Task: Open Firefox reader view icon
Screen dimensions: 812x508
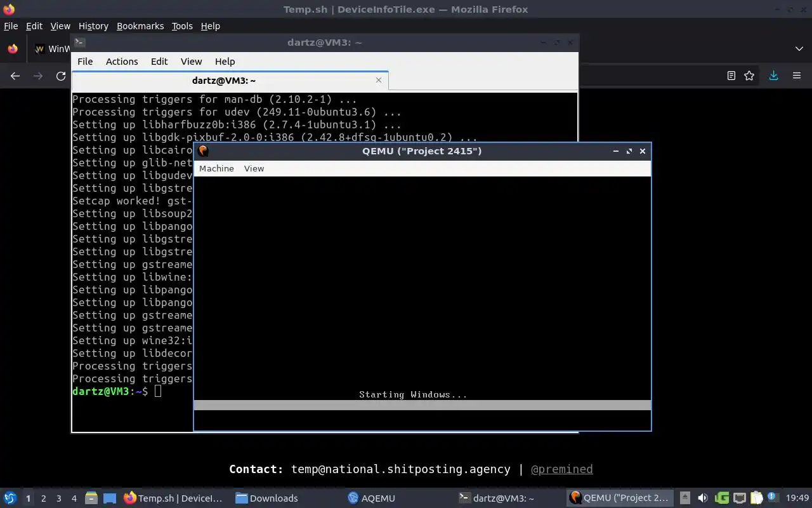Action: click(x=731, y=76)
